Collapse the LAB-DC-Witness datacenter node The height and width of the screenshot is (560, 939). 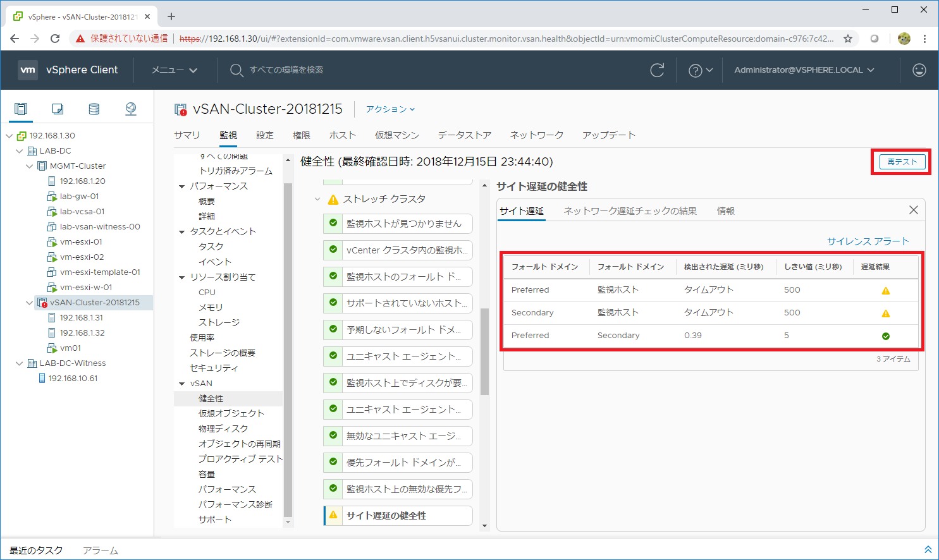pos(19,363)
